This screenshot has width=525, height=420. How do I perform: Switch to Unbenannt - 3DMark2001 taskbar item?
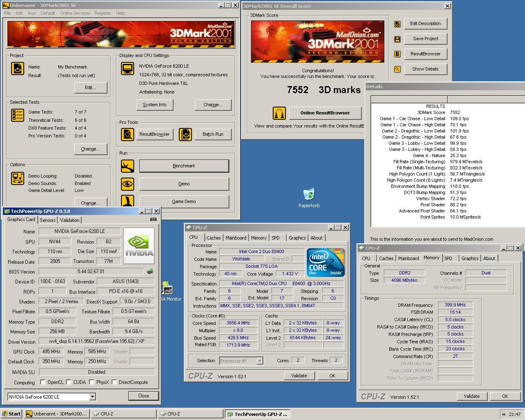click(57, 414)
